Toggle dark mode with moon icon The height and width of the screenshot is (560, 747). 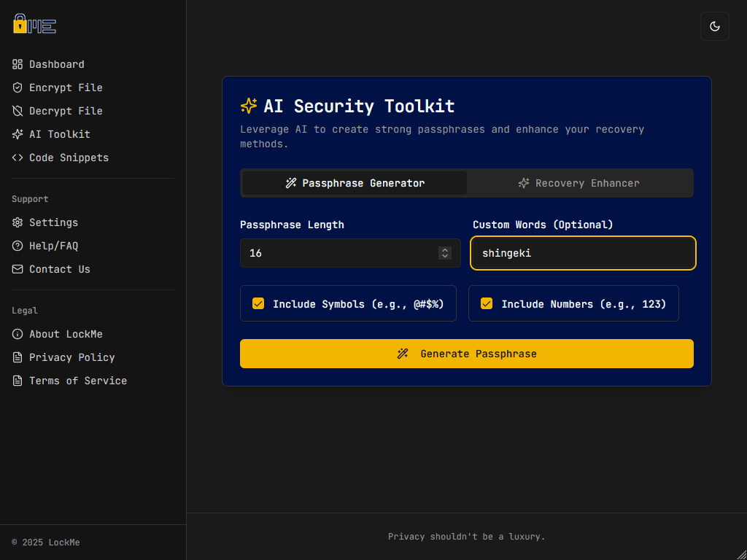(715, 26)
